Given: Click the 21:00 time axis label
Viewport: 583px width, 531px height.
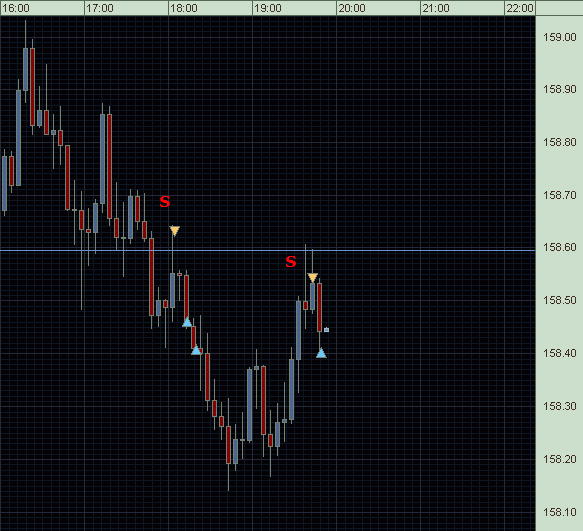Looking at the screenshot, I should 436,8.
